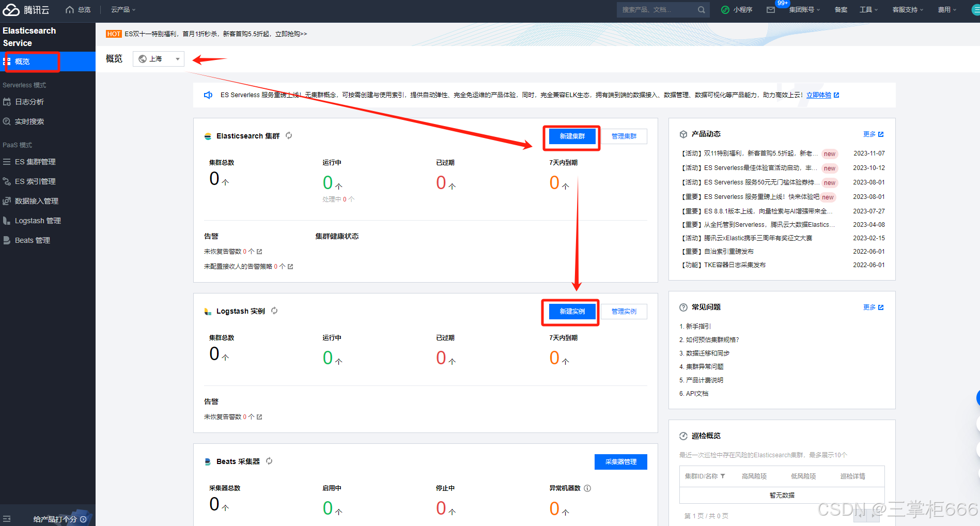Click the 新建集群 button
Viewport: 980px width, 526px height.
[x=572, y=136]
